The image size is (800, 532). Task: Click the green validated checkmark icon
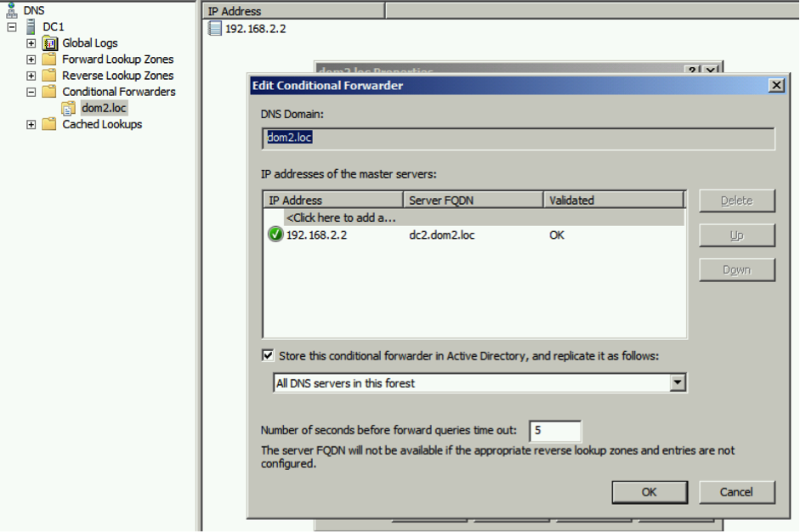point(275,235)
